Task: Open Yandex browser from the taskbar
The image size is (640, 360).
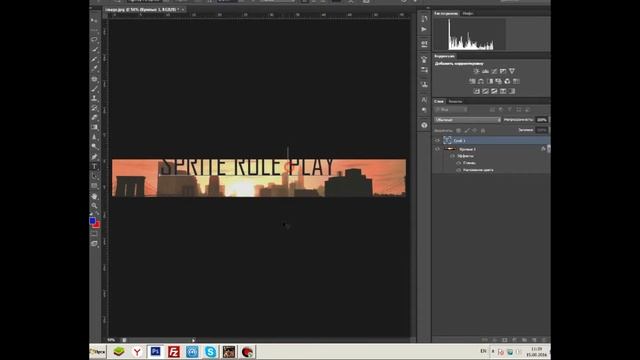Action: [x=137, y=351]
